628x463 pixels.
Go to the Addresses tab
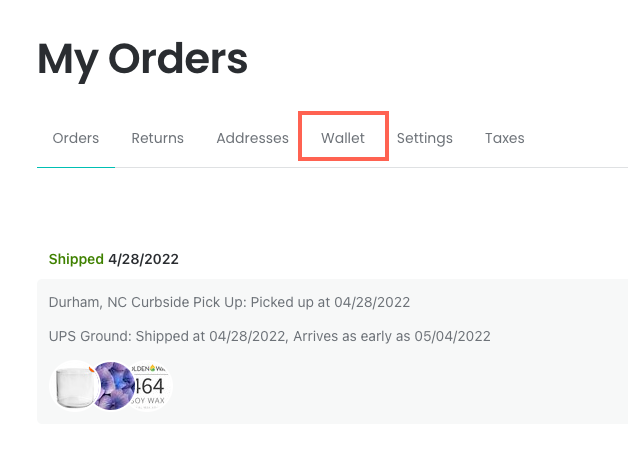tap(252, 138)
